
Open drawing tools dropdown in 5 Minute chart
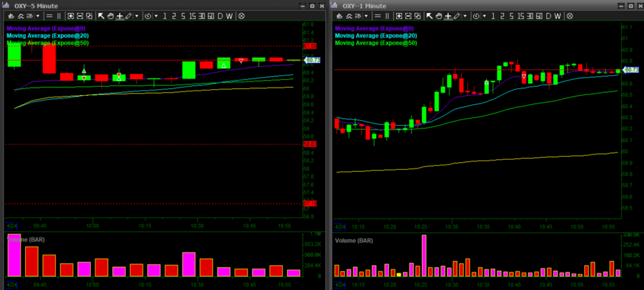coord(137,16)
